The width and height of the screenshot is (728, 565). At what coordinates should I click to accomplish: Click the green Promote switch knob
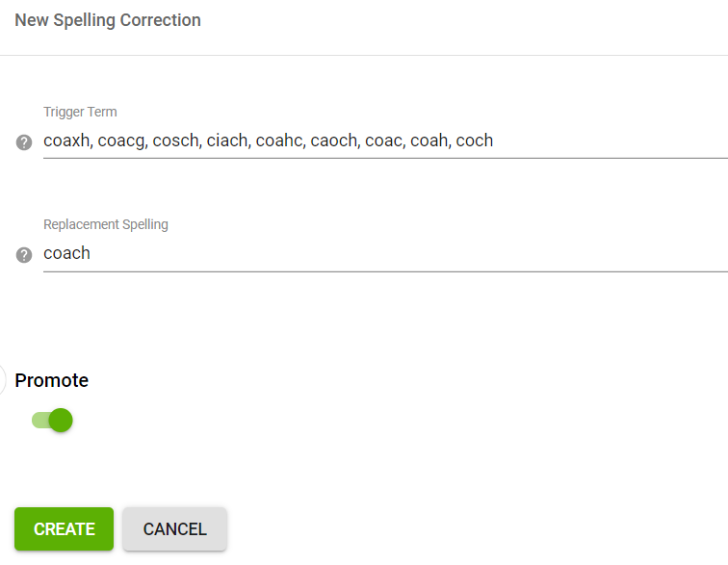tap(61, 421)
